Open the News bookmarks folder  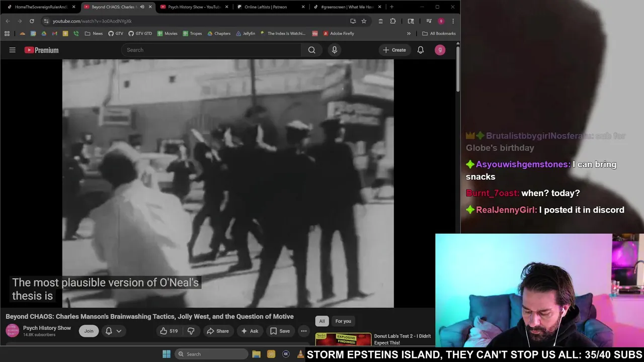pos(94,34)
